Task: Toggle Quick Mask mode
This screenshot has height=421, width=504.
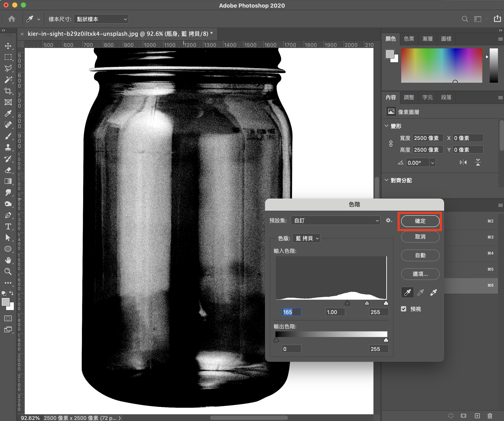Action: (x=8, y=318)
